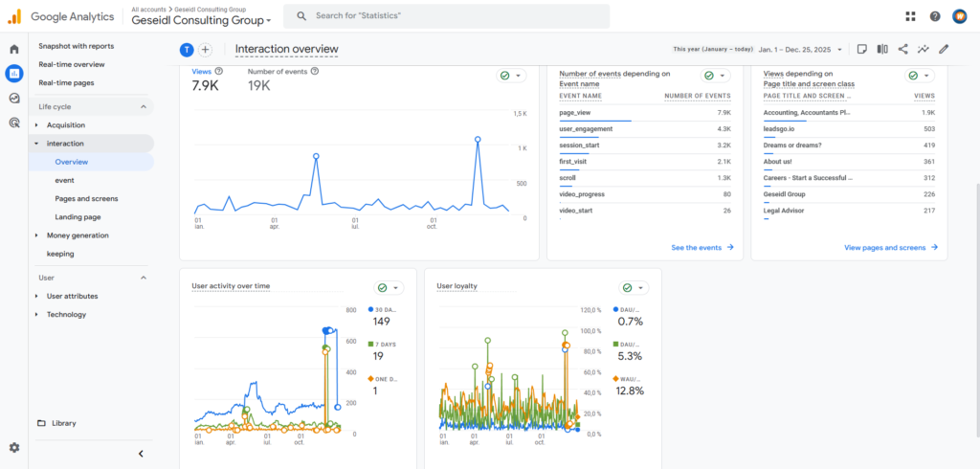
Task: Expand the Money generation item
Action: (37, 235)
